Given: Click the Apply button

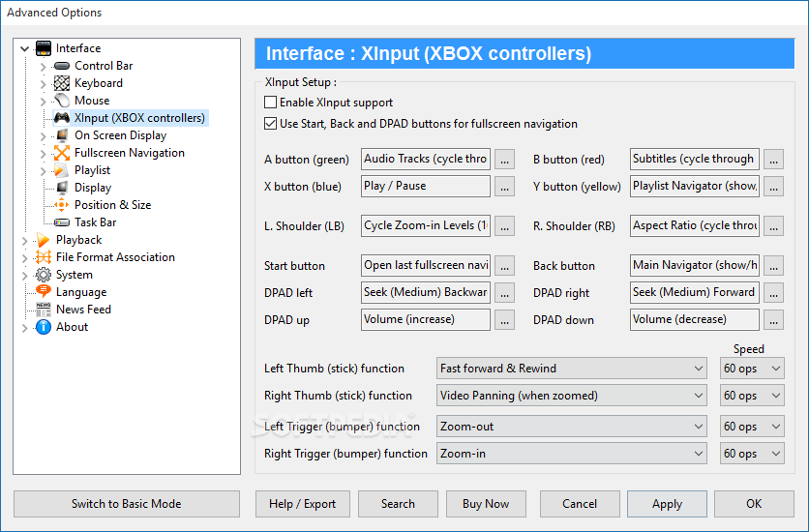Looking at the screenshot, I should coord(667,504).
